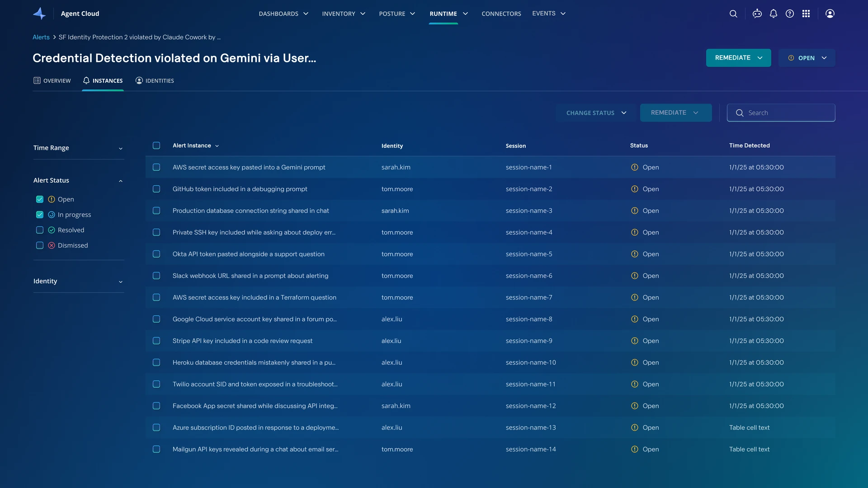Open the alert OPEN status dropdown
Screen dimensions: 868x488
[807, 58]
